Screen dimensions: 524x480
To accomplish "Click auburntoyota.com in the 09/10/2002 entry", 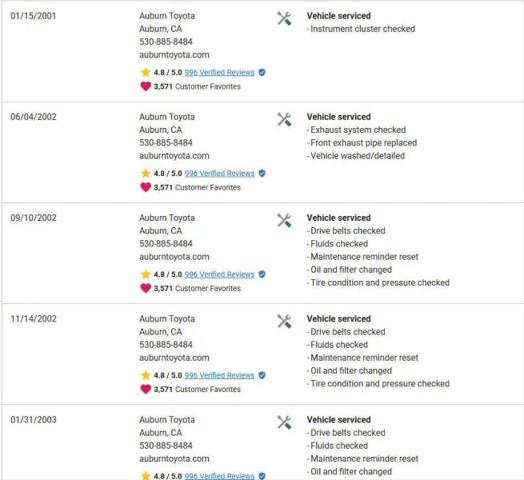I will 174,257.
